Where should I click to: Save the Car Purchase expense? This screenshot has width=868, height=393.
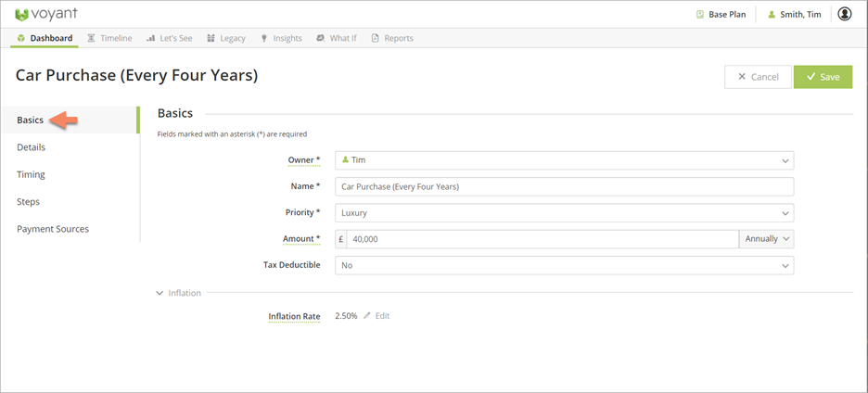[823, 77]
